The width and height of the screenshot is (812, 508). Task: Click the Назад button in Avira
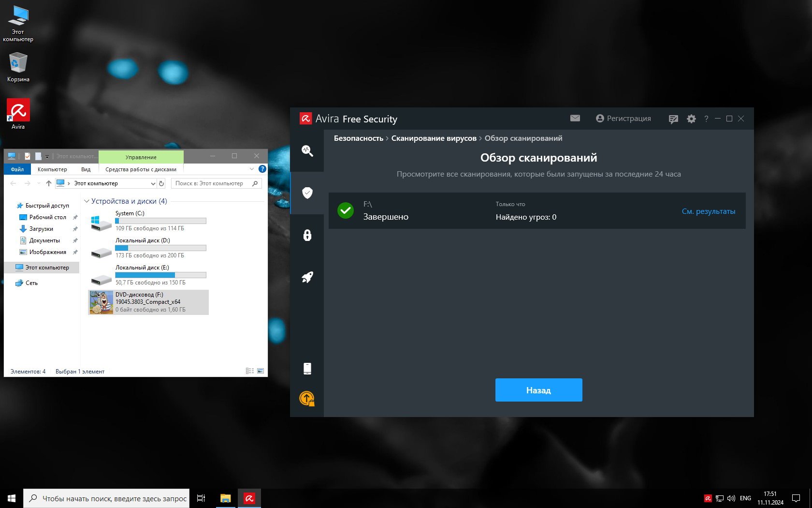[538, 390]
